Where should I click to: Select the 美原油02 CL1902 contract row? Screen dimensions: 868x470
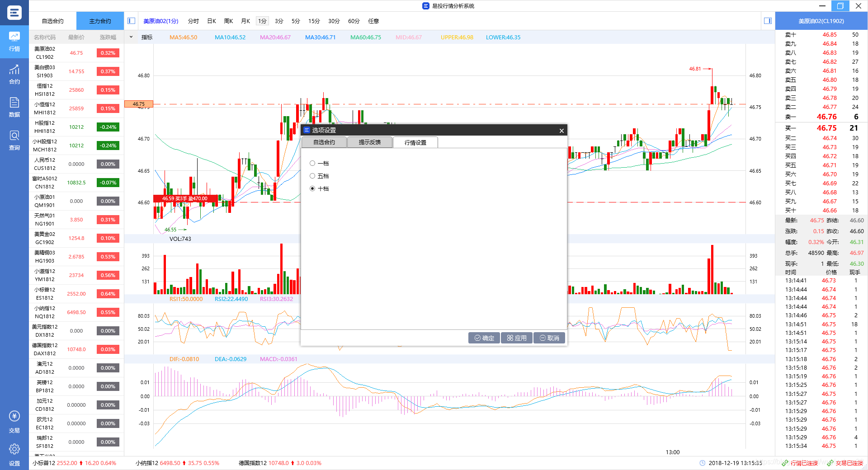coord(76,53)
